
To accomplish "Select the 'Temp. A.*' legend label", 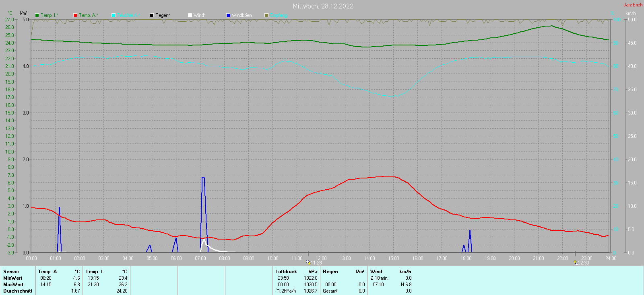I will click(89, 15).
